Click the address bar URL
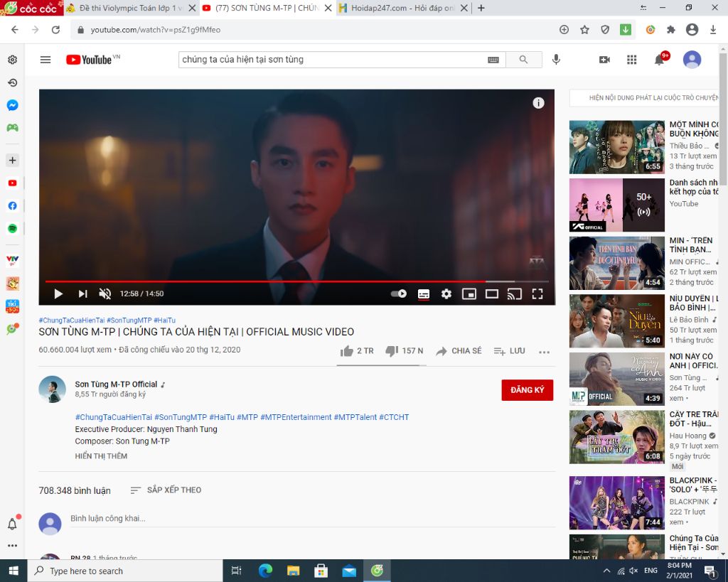728x582 pixels. pyautogui.click(x=156, y=30)
